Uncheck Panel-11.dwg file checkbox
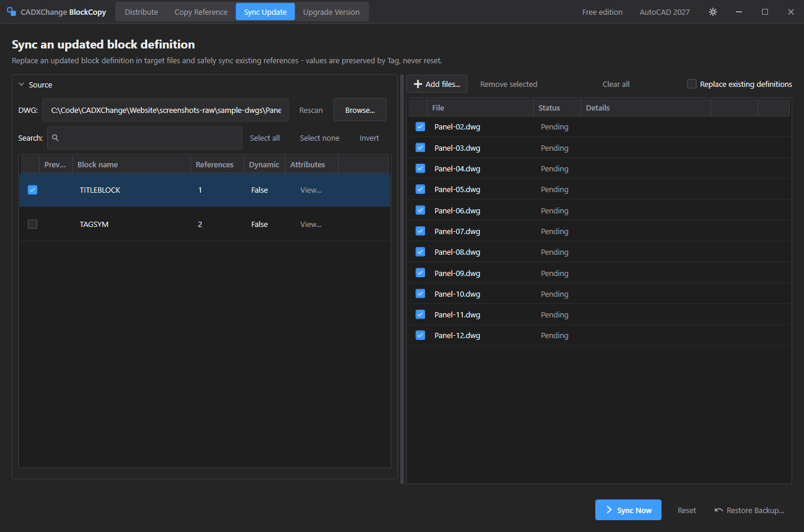The image size is (804, 532). [420, 314]
